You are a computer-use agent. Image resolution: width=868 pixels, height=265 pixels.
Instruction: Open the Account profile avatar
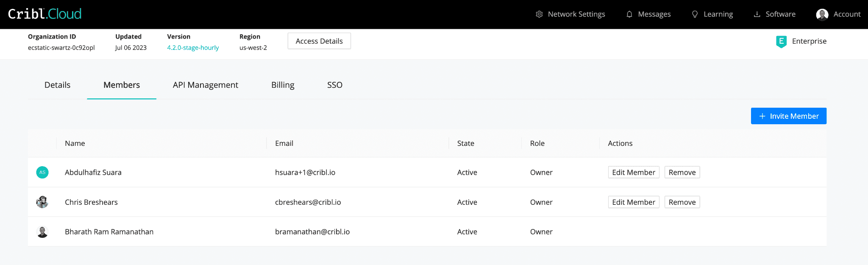pos(822,14)
